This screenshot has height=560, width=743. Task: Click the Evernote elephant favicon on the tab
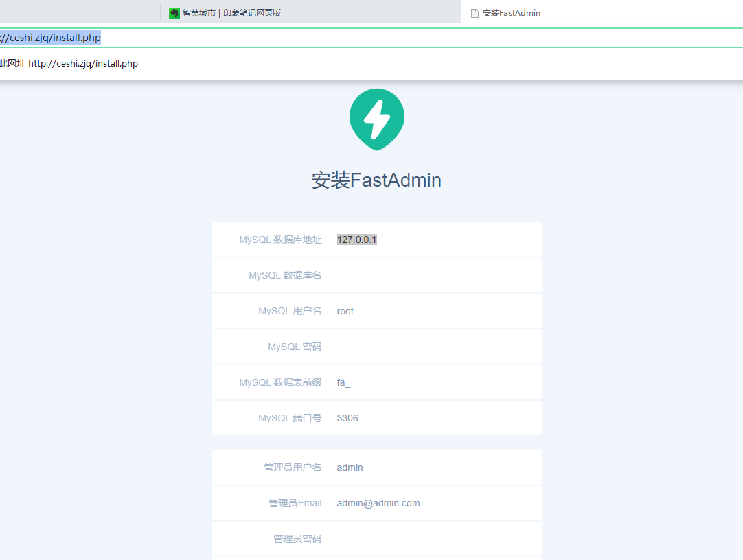point(174,13)
